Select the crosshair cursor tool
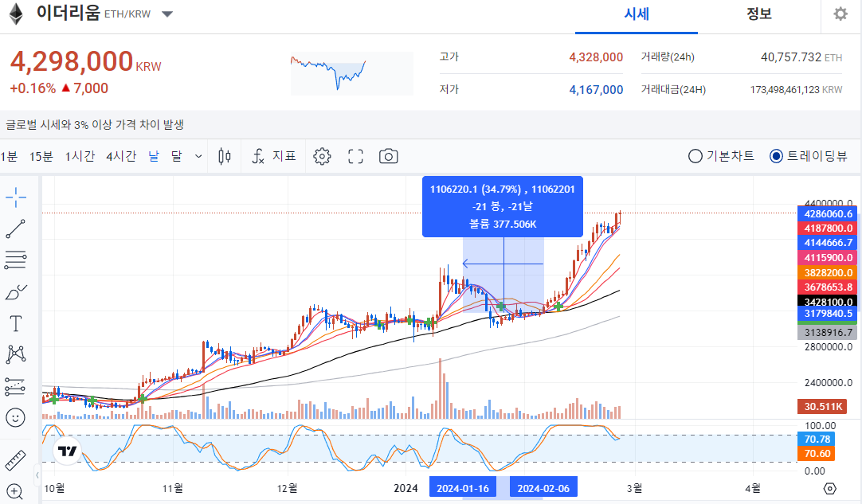Screen dimensions: 862x504 coord(16,197)
